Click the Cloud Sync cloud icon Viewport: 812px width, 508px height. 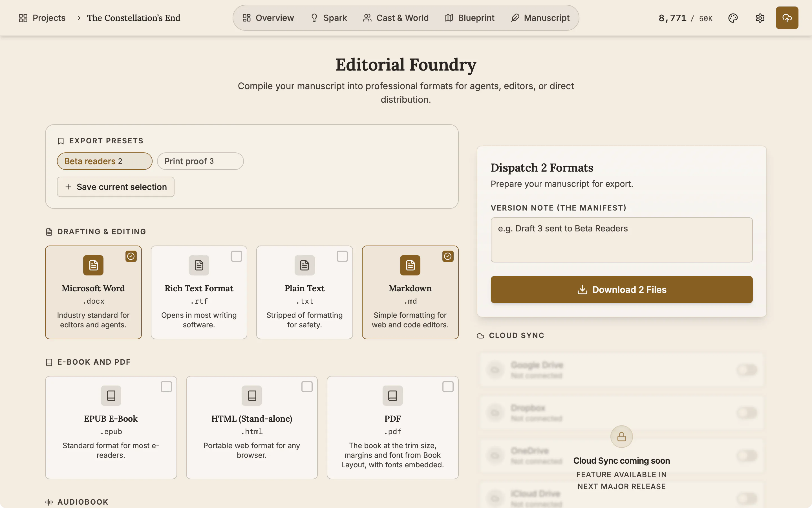pos(480,336)
